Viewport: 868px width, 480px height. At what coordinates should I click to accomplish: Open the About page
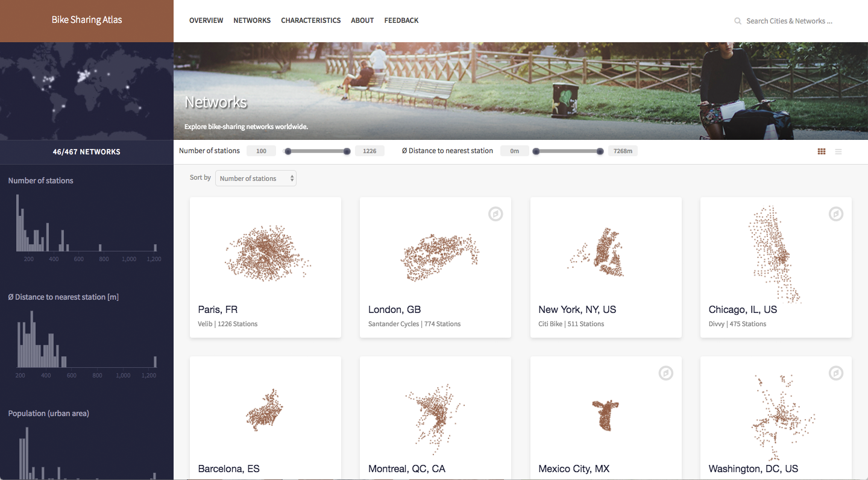click(x=362, y=21)
